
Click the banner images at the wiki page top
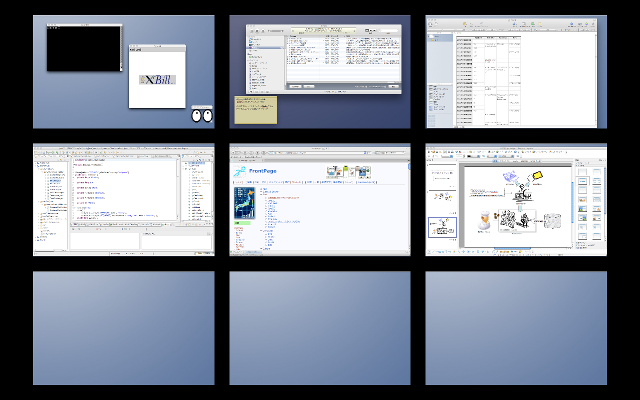click(348, 172)
